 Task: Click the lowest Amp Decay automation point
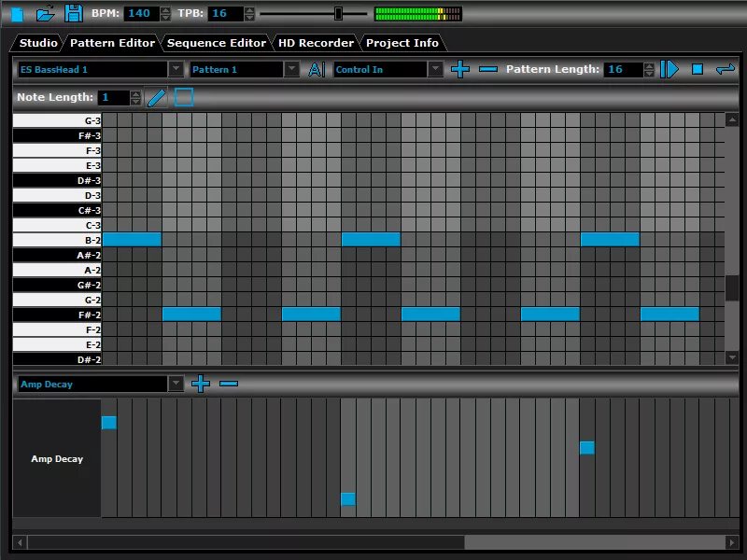[348, 498]
